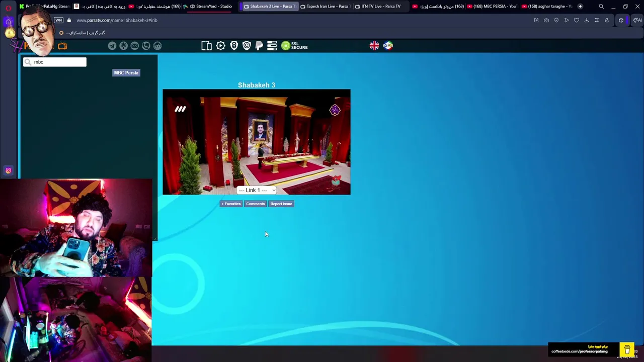
Task: Open a new tab with plus button
Action: 580,7
